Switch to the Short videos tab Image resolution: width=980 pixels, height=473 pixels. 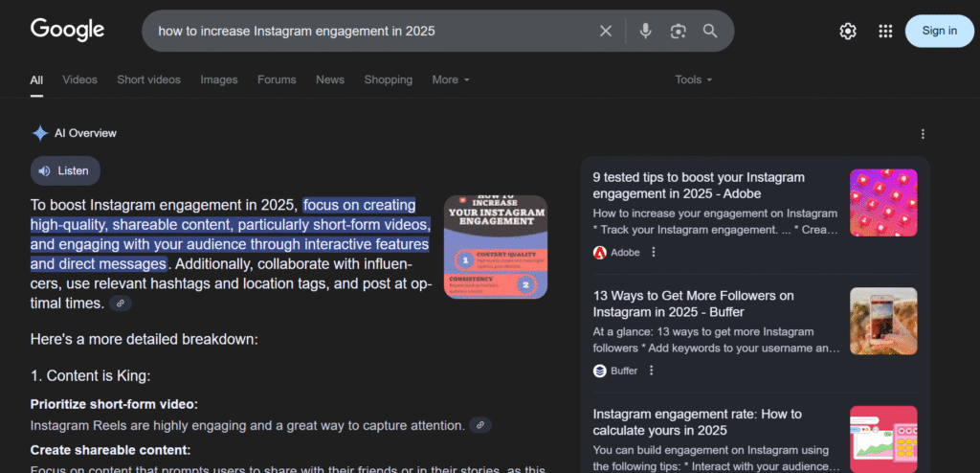148,80
